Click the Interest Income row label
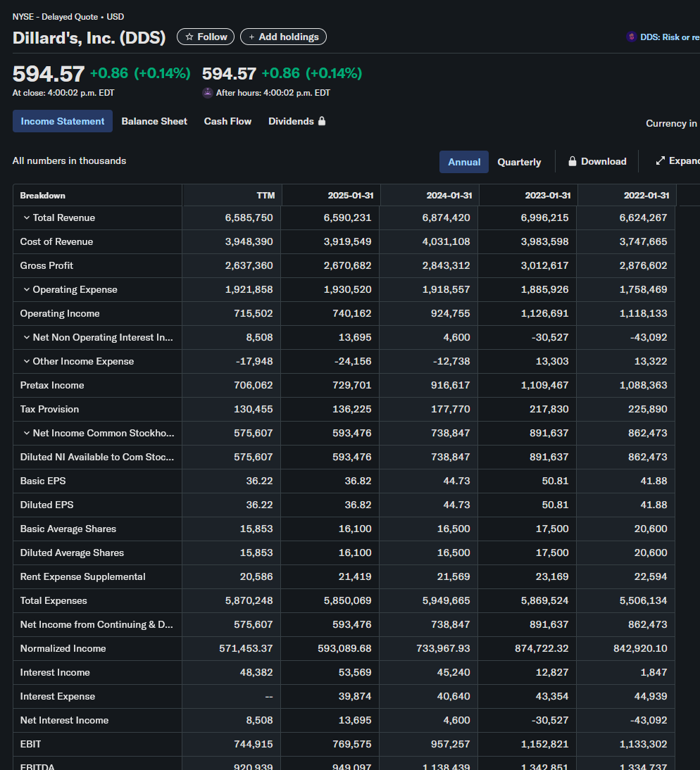Image resolution: width=700 pixels, height=770 pixels. [x=55, y=672]
